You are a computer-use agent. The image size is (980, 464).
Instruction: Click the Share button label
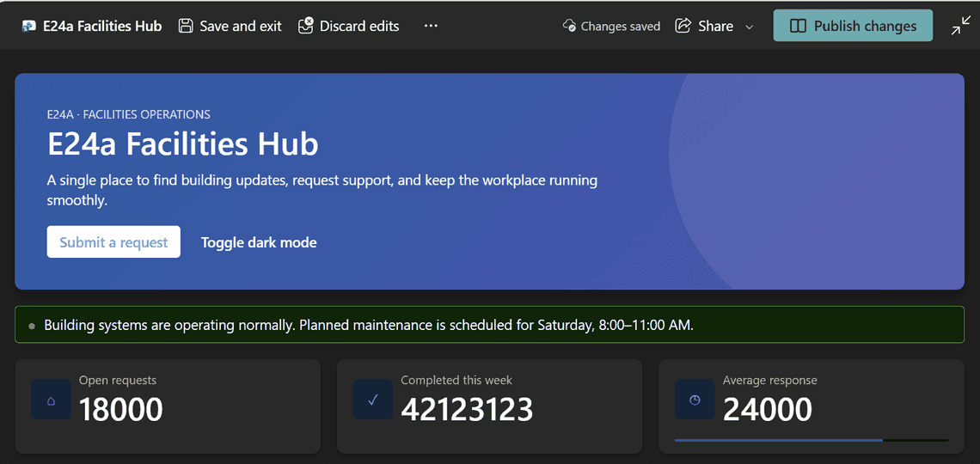tap(715, 27)
